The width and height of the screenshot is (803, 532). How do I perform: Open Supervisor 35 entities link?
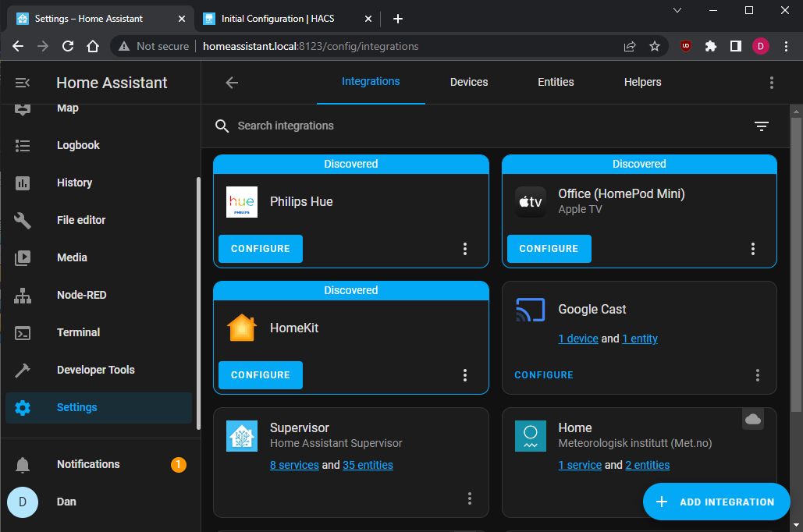tap(368, 465)
